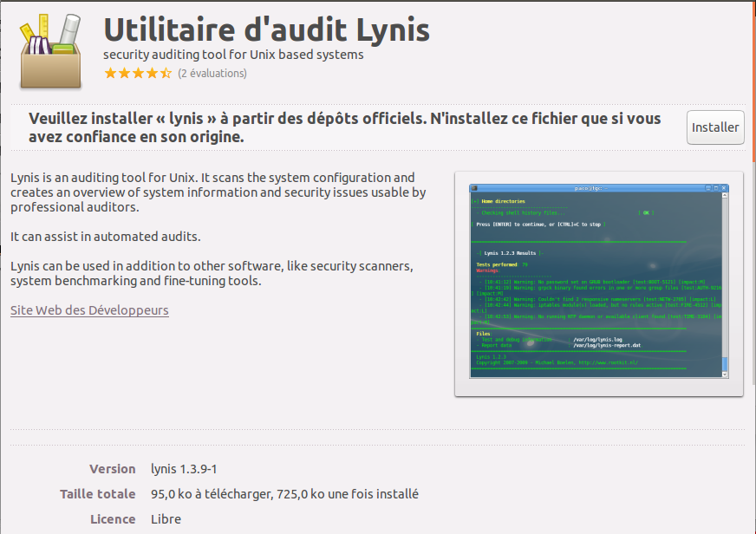The width and height of the screenshot is (756, 534).
Task: Click the licence value "Libre"
Action: coord(166,519)
